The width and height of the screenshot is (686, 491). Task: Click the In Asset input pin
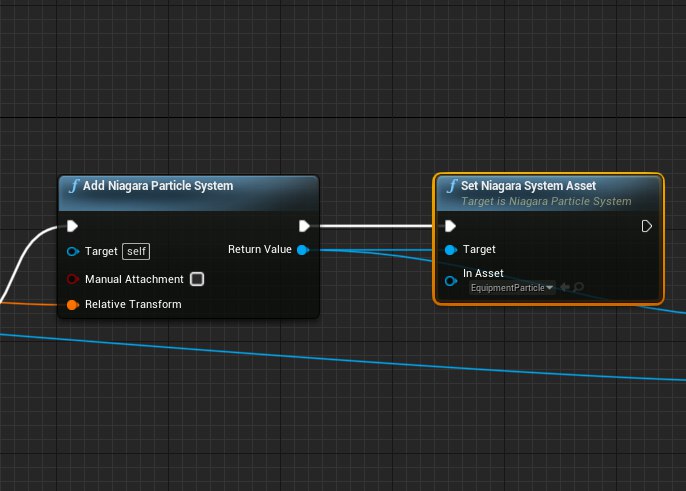tap(451, 281)
